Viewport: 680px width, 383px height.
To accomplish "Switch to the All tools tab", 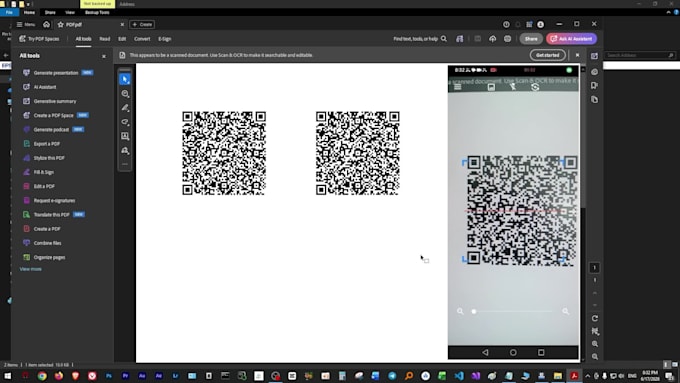I will [83, 39].
